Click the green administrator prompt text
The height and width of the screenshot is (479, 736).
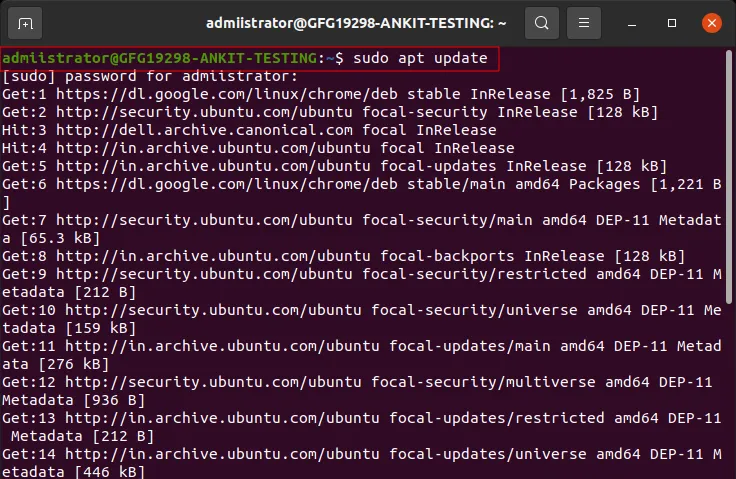pos(160,58)
